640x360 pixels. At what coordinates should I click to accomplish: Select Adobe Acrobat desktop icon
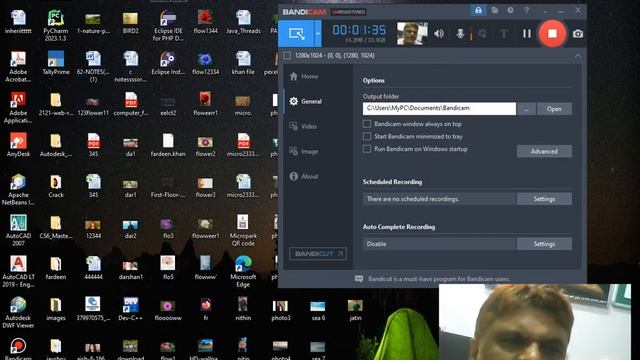[x=18, y=66]
